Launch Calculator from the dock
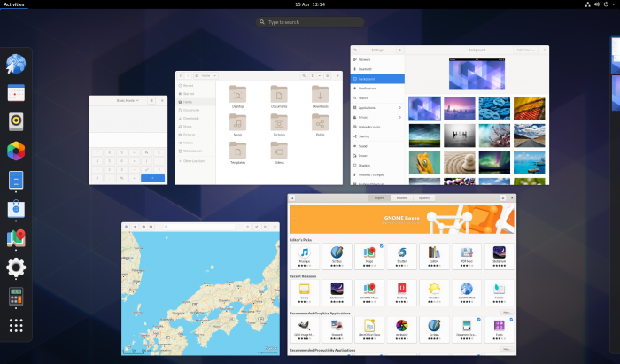The height and width of the screenshot is (364, 620). [x=16, y=297]
